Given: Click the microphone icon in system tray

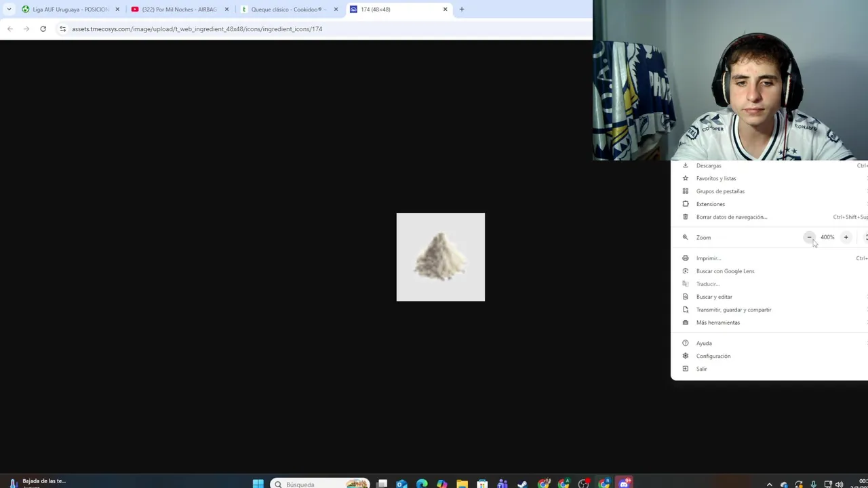Looking at the screenshot, I should pos(813,484).
